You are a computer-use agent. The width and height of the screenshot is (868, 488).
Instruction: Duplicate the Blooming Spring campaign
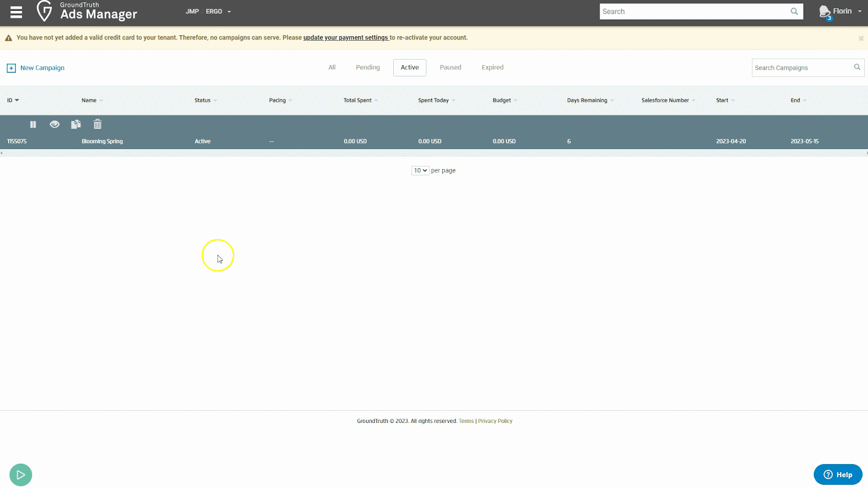tap(76, 125)
